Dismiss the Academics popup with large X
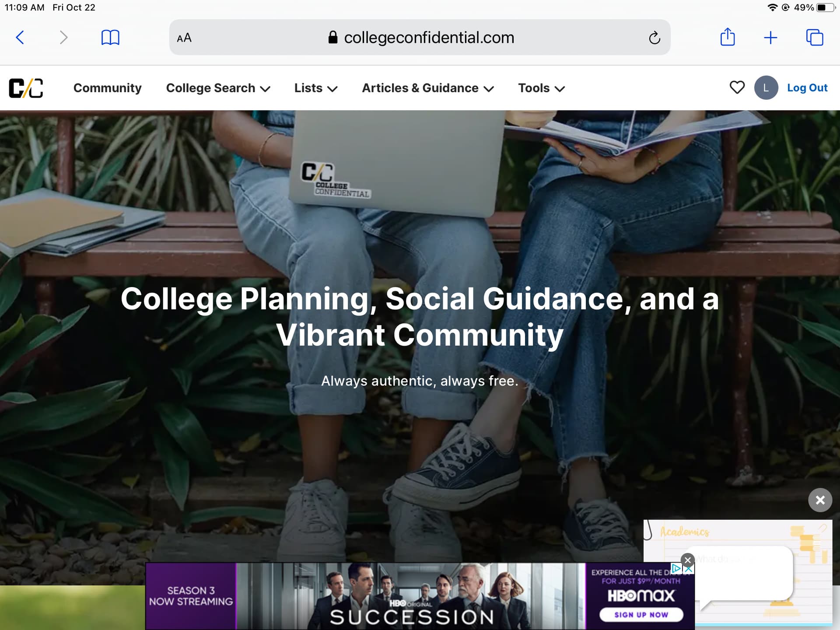The height and width of the screenshot is (630, 840). (x=820, y=500)
